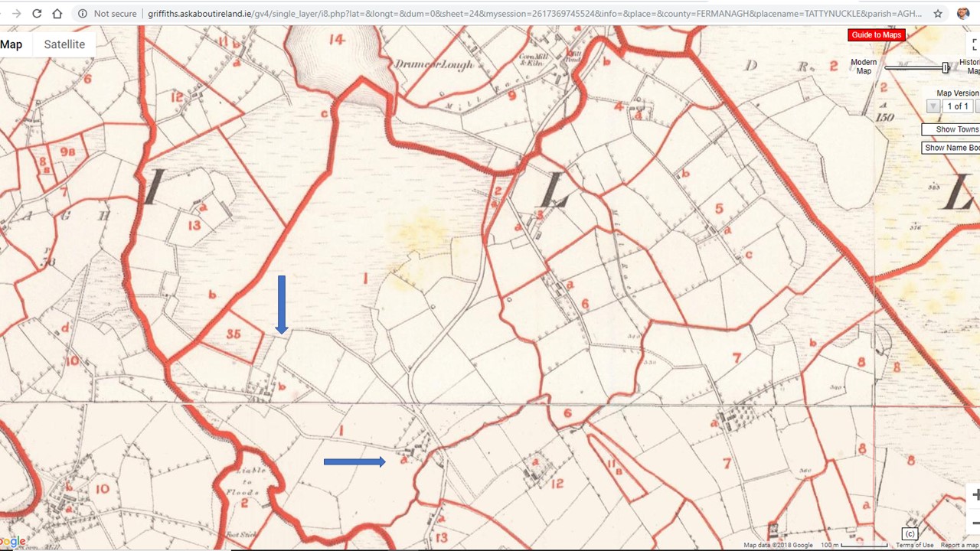Switch to the Map tab
Image resolution: width=980 pixels, height=551 pixels.
11,44
